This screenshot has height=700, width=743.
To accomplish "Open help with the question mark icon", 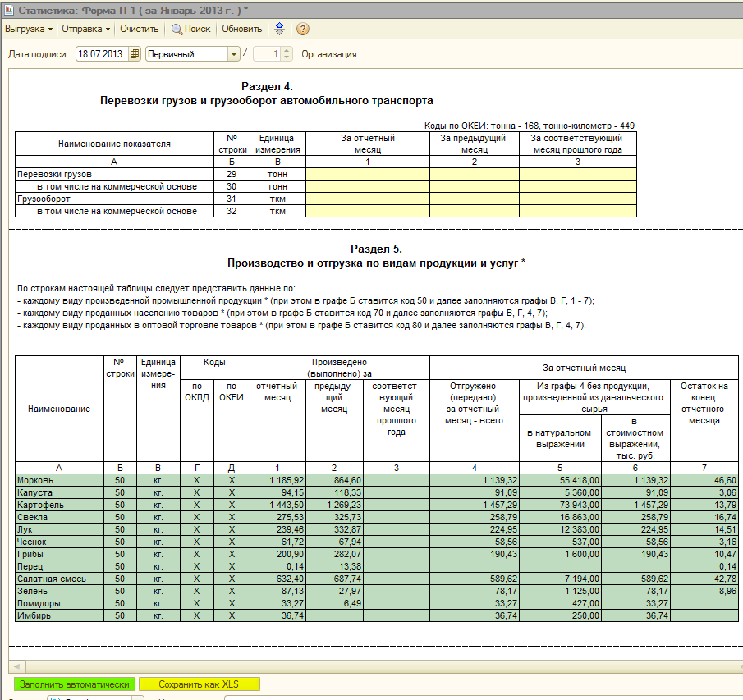I will click(303, 29).
